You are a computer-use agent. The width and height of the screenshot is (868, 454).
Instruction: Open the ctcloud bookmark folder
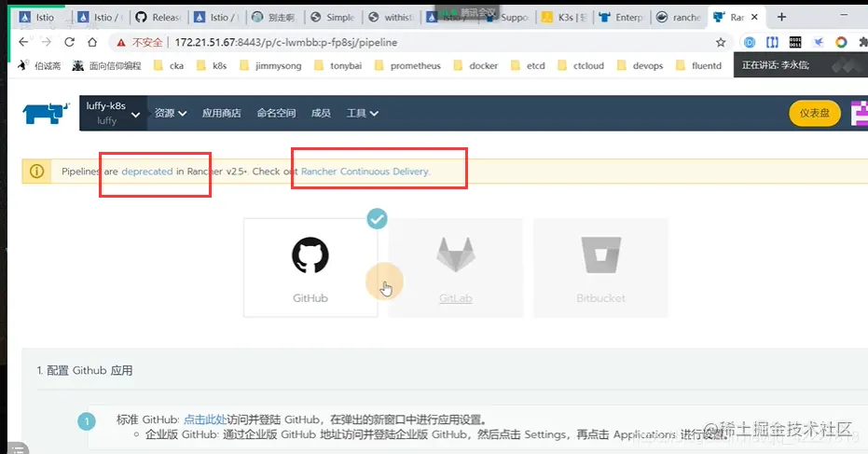click(581, 65)
